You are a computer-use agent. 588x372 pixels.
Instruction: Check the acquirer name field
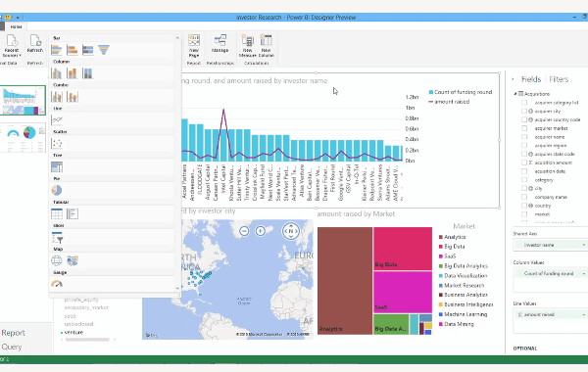524,137
